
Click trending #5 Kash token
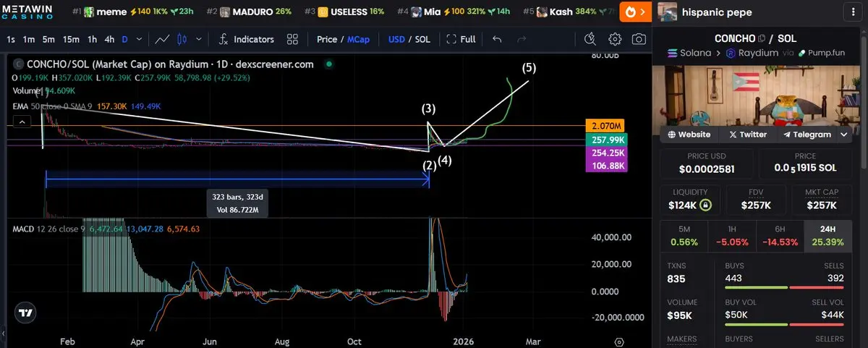pos(569,12)
